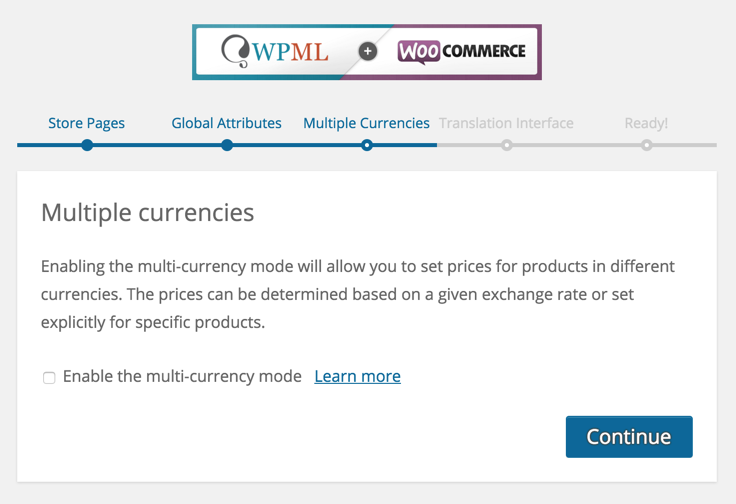Click the plus icon in banner

click(x=368, y=51)
